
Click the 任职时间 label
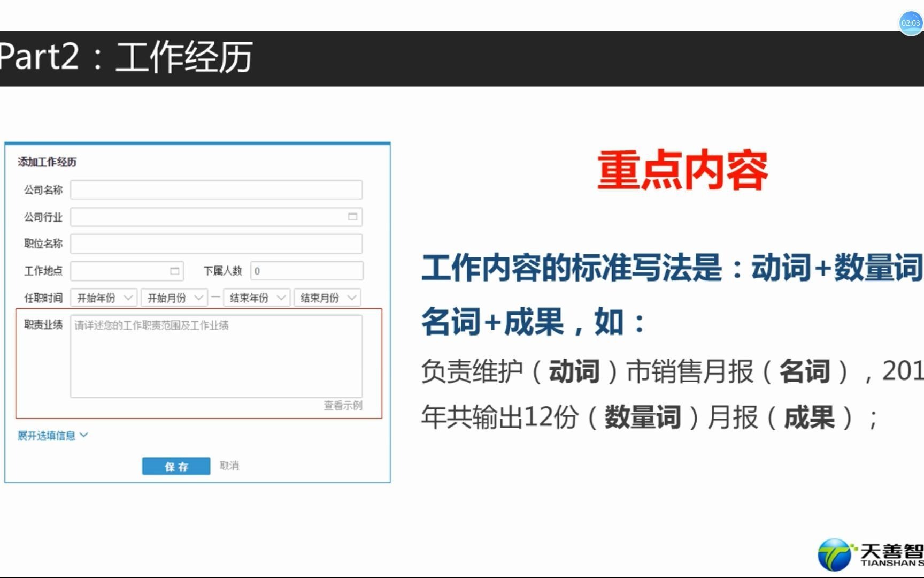point(43,298)
